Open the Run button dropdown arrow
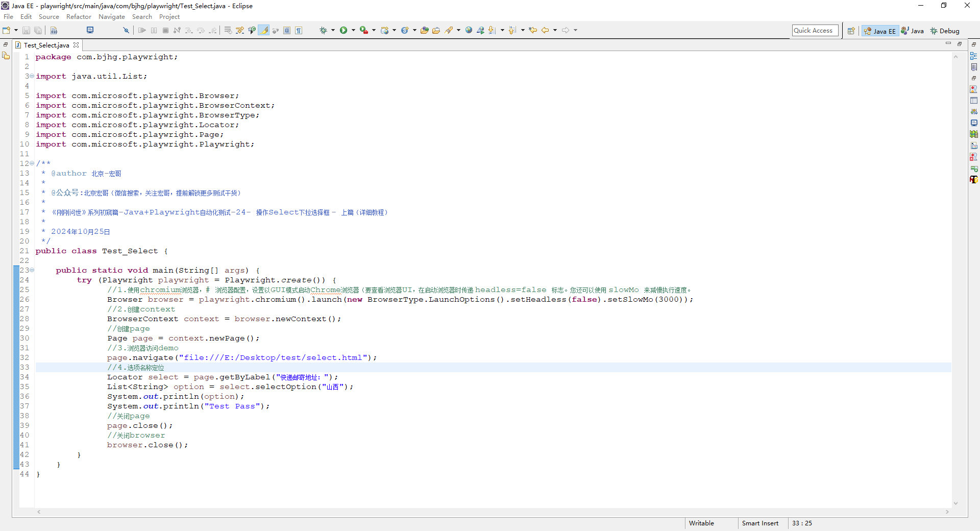Screen dimensions: 980x531 click(x=353, y=31)
